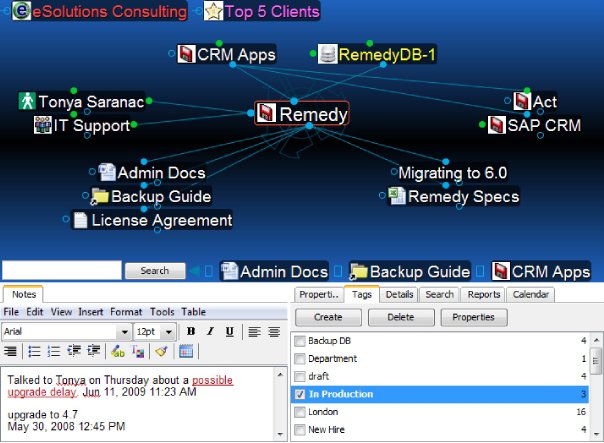Align note text left
The width and height of the screenshot is (604, 443).
[x=254, y=331]
